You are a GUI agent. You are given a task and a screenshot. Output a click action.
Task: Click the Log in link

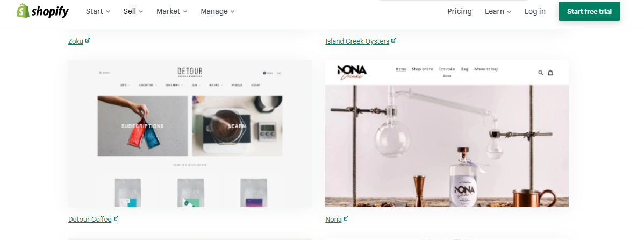tap(535, 11)
